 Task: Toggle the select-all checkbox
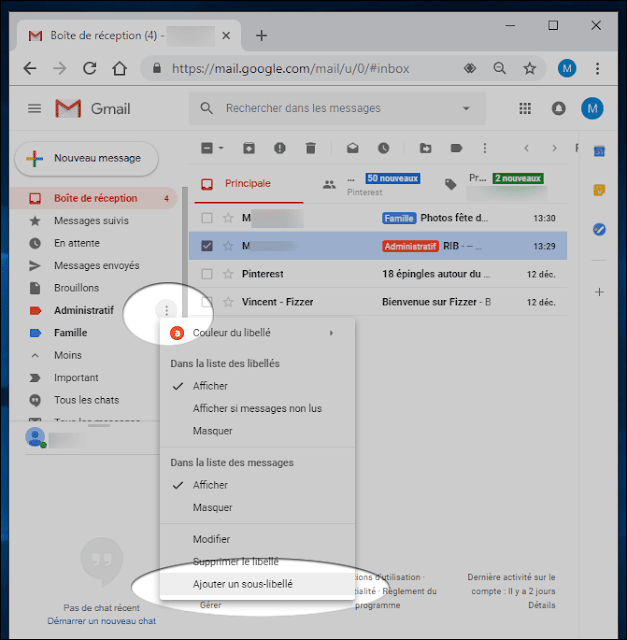point(207,148)
